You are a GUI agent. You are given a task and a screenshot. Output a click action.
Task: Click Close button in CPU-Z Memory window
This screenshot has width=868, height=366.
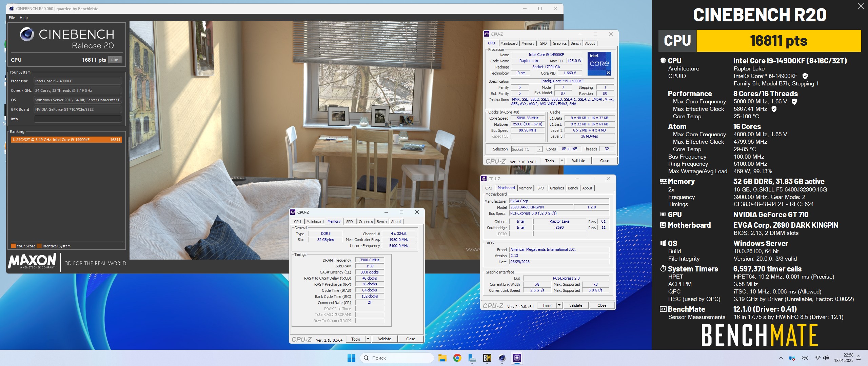(x=411, y=339)
